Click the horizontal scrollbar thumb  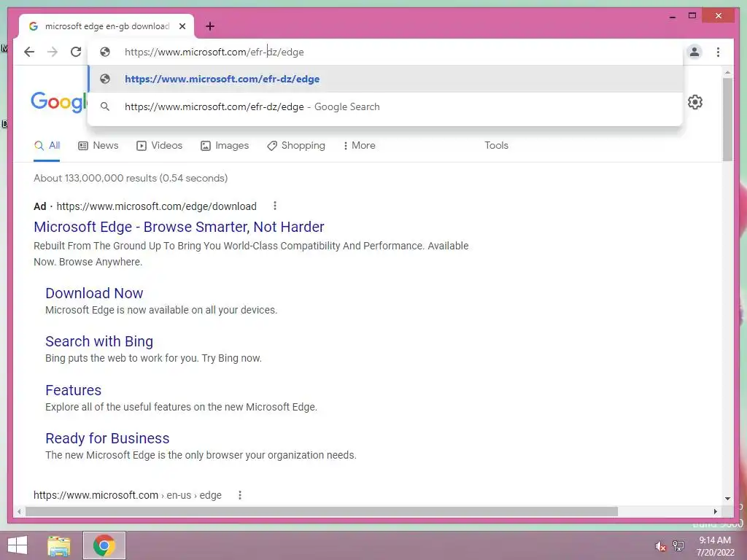pos(322,511)
